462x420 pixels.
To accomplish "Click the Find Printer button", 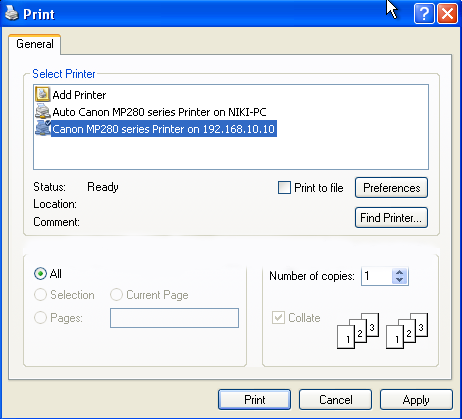I will pyautogui.click(x=391, y=218).
